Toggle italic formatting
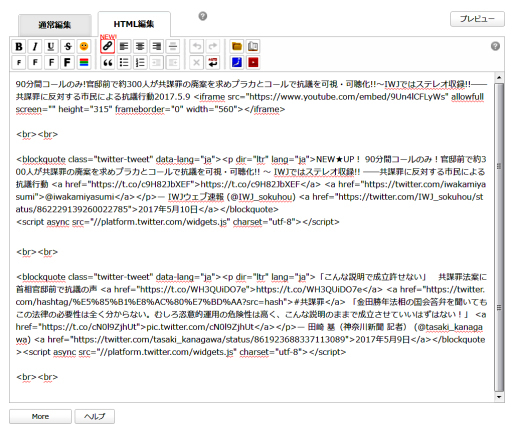Screen dimensions: 513x433 click(35, 46)
